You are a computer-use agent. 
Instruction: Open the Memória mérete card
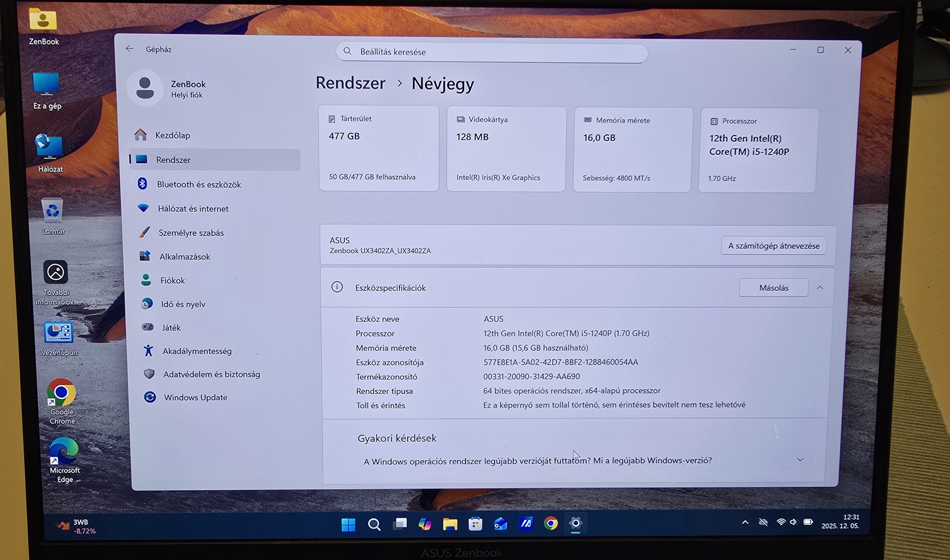point(632,150)
